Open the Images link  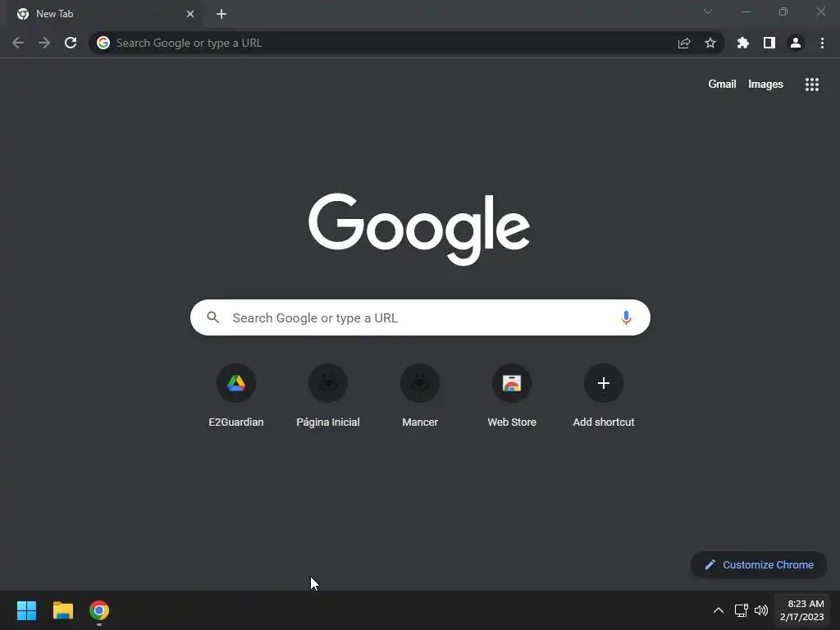(x=765, y=84)
